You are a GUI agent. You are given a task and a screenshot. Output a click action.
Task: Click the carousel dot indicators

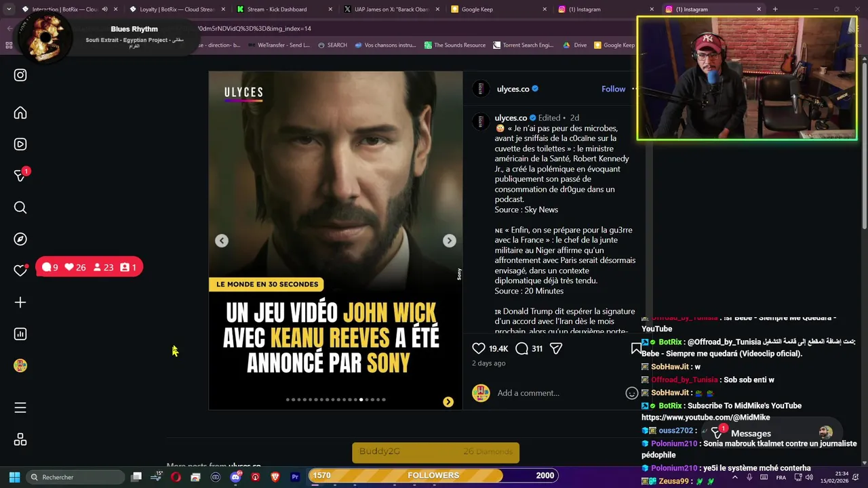tap(336, 400)
